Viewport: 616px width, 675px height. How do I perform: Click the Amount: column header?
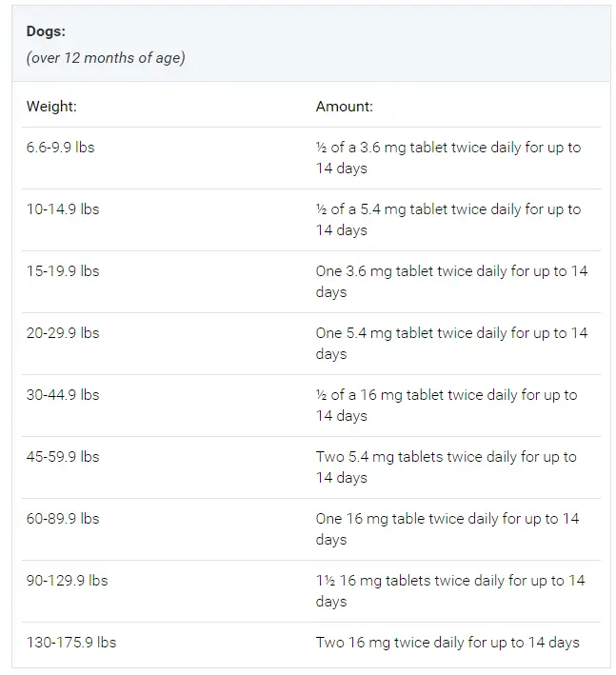tap(345, 107)
